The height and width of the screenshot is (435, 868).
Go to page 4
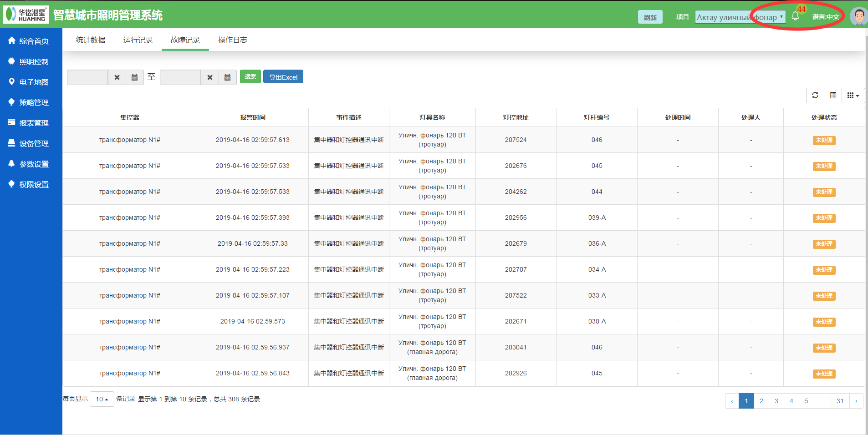click(x=791, y=401)
